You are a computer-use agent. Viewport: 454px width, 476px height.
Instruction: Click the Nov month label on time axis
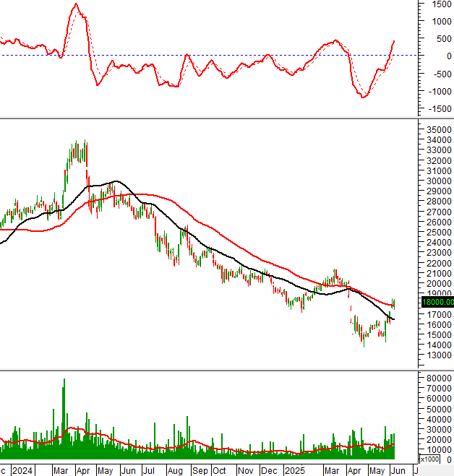coord(247,470)
